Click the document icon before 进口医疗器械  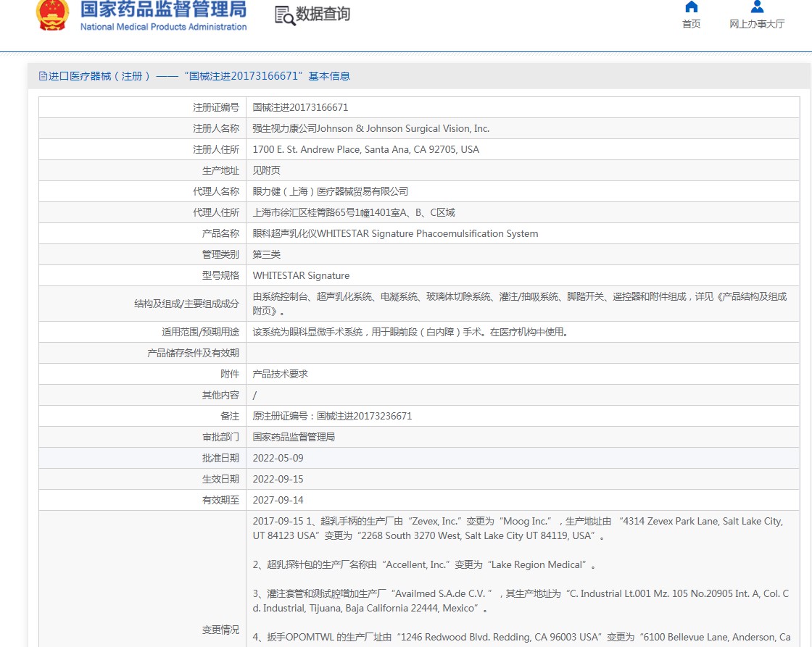[43, 76]
